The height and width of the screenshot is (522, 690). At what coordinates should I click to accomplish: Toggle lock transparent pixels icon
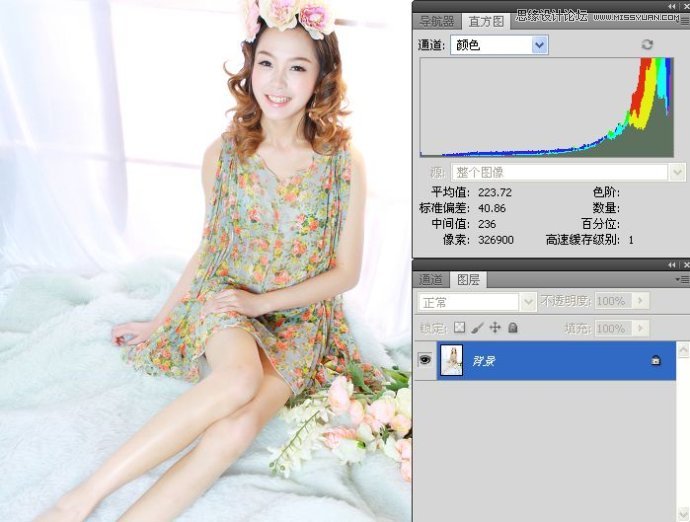click(459, 327)
